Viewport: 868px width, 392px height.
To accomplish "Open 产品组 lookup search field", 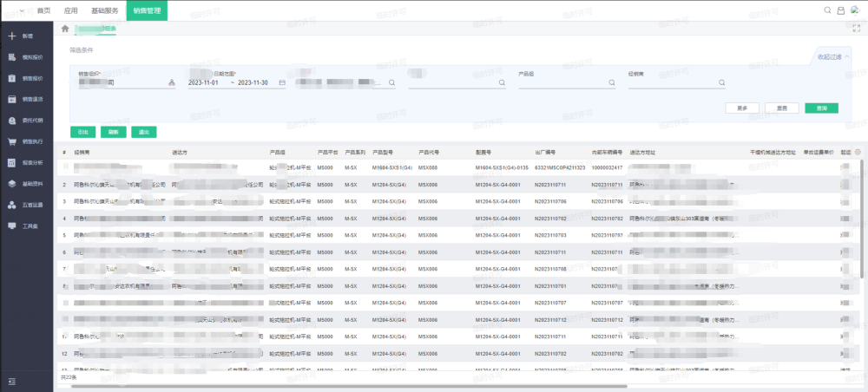I will tap(567, 82).
